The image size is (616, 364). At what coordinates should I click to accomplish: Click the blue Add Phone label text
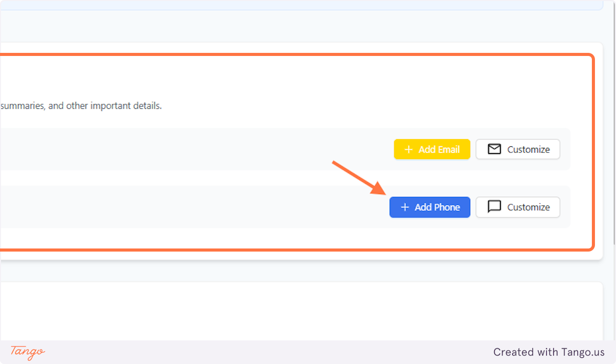[x=437, y=207]
